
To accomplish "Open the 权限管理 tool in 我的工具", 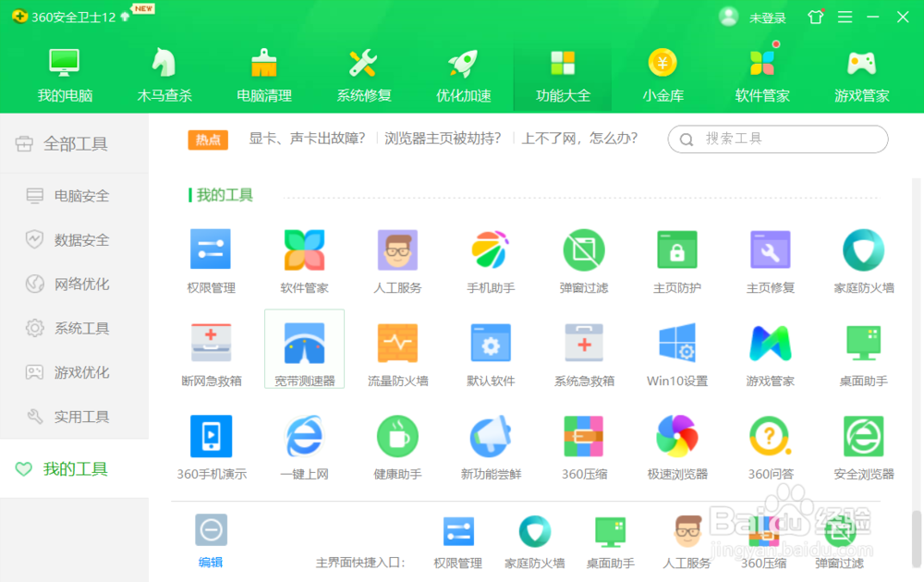I will 211,261.
